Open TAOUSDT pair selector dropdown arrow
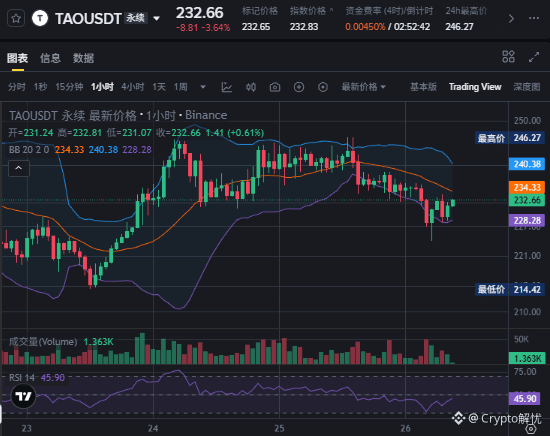The width and height of the screenshot is (550, 436). coord(156,18)
